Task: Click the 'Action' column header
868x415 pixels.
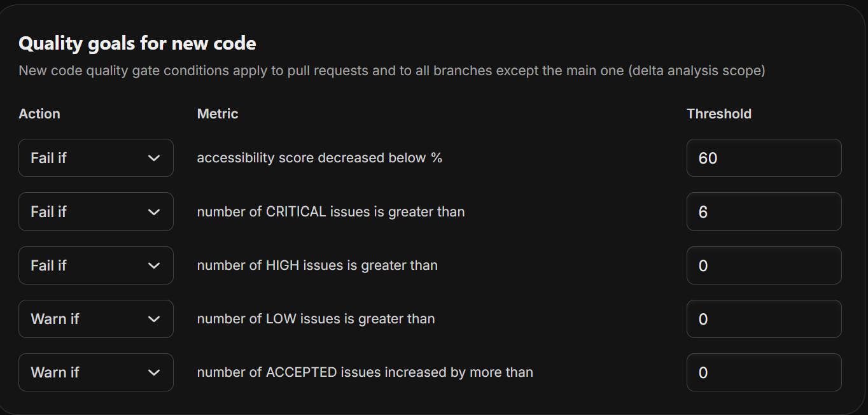Action: click(39, 113)
